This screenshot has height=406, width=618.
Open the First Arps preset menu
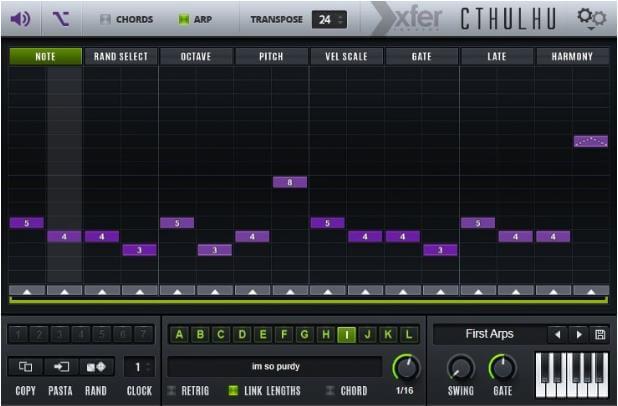(x=490, y=334)
